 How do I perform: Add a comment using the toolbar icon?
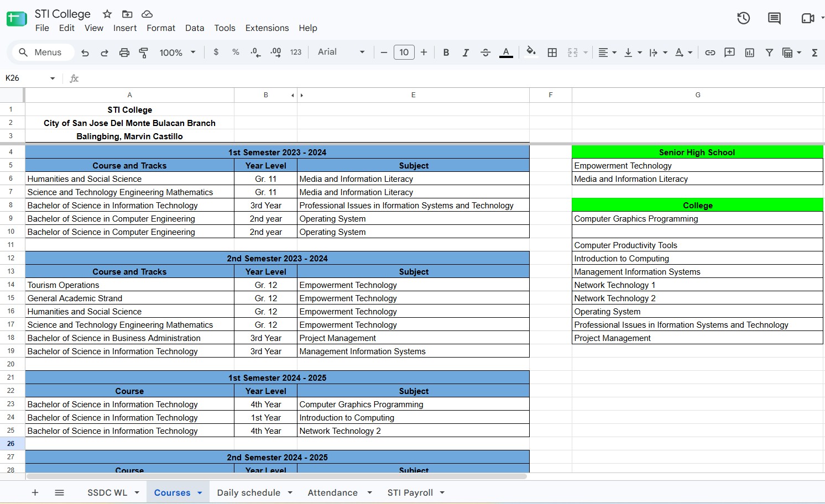point(730,53)
